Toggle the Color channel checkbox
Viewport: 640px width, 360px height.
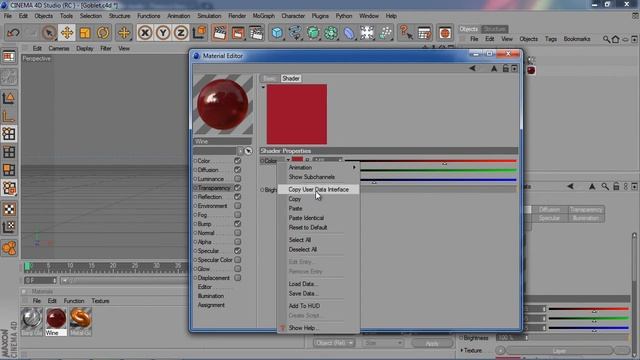click(x=238, y=161)
